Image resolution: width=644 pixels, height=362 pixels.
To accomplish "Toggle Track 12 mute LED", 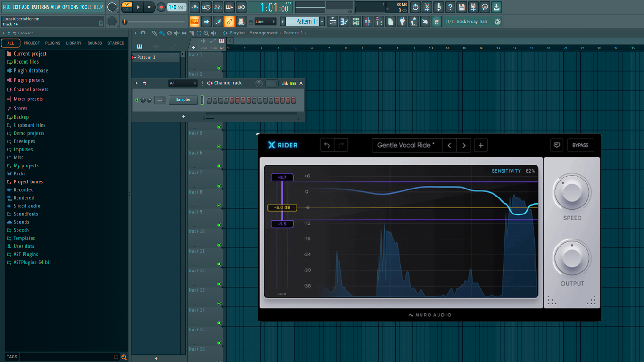I will point(219,284).
